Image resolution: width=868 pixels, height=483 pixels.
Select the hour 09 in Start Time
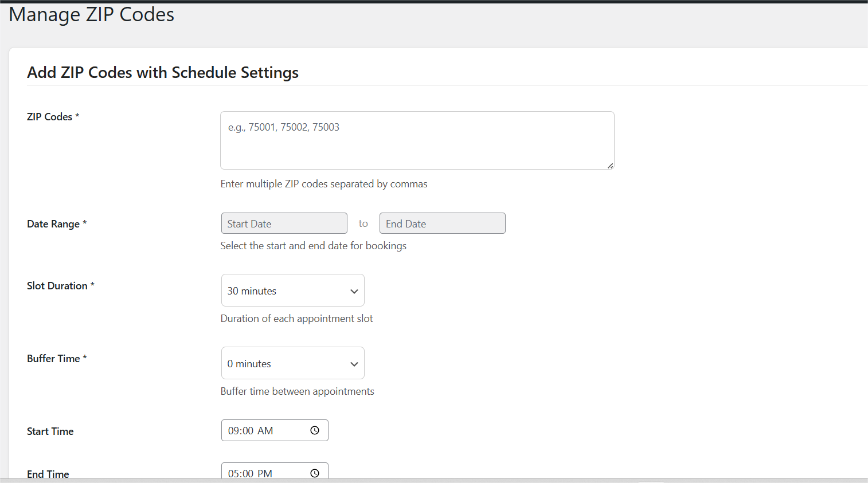pos(233,431)
